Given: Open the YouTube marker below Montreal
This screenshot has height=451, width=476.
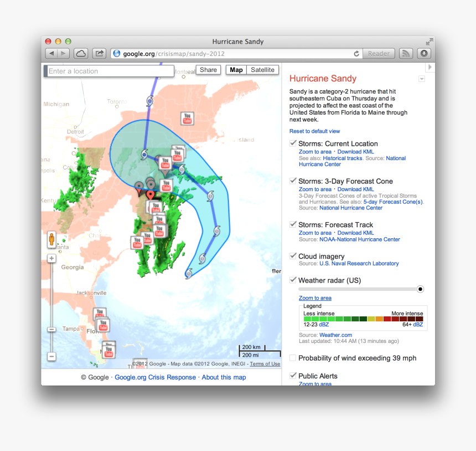Looking at the screenshot, I should click(187, 118).
